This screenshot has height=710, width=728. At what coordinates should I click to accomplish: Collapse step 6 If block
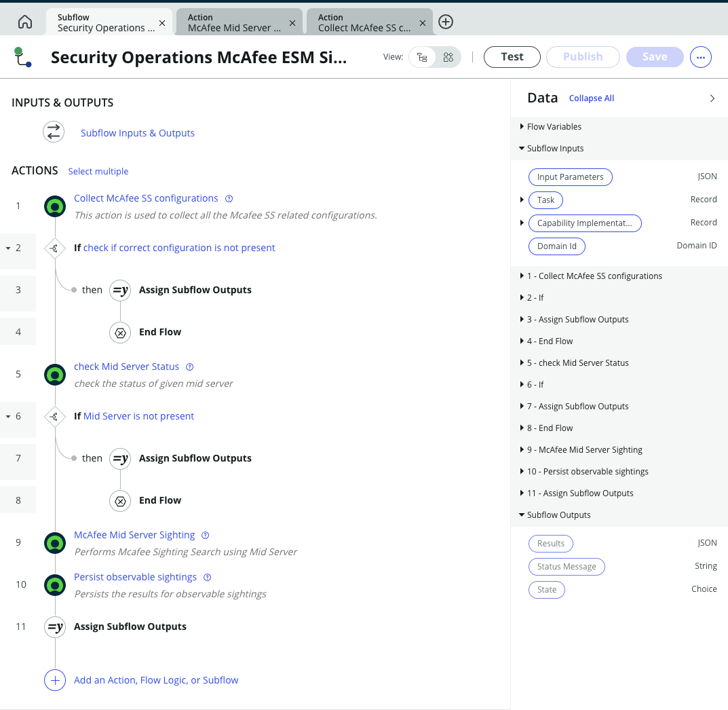[8, 417]
